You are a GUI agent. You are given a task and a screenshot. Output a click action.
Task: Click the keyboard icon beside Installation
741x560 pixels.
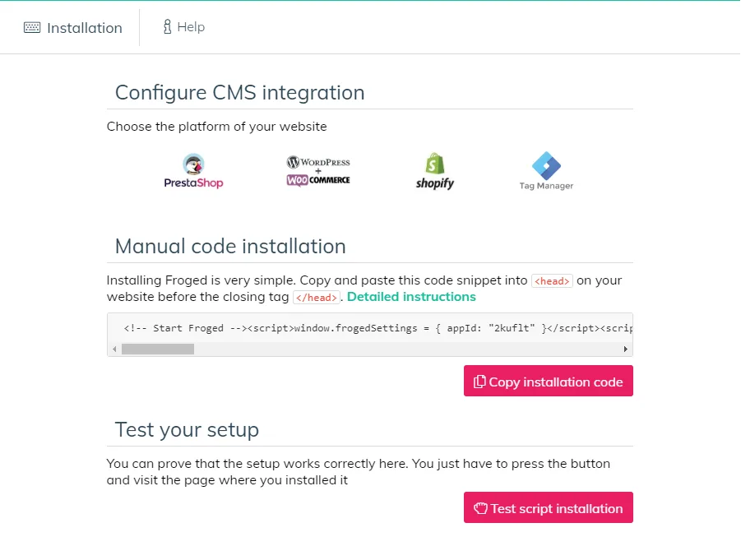[32, 27]
